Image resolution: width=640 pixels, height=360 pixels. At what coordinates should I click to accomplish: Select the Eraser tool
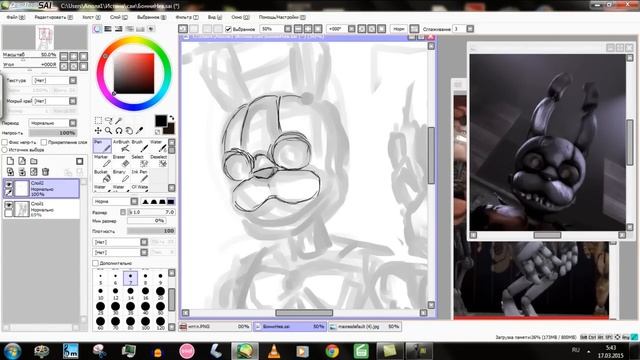pyautogui.click(x=121, y=161)
